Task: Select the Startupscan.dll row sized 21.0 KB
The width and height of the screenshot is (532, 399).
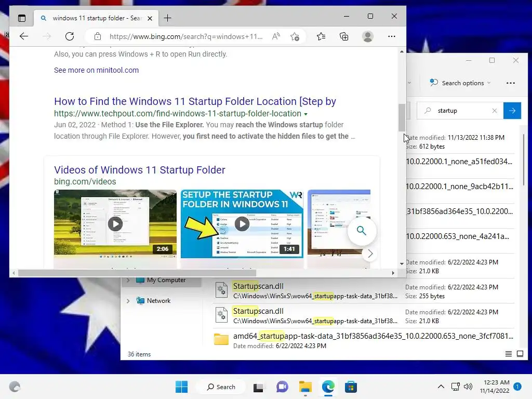Action: point(364,315)
